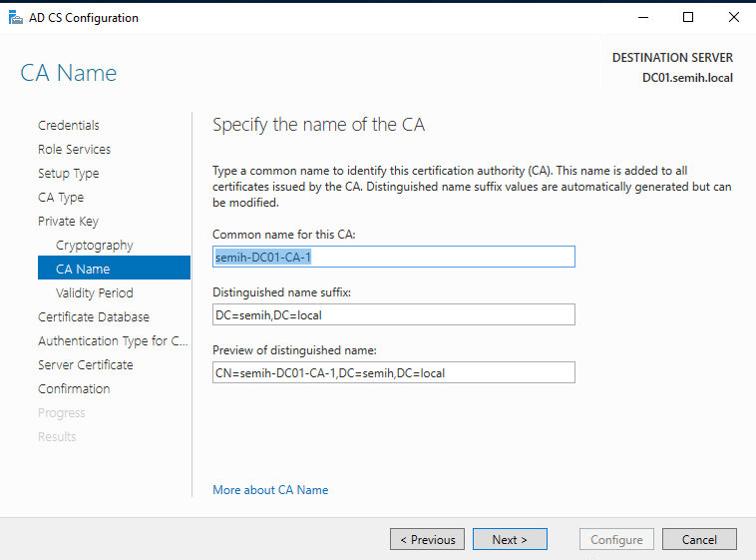
Task: Navigate to the CA Type page
Action: [x=61, y=197]
